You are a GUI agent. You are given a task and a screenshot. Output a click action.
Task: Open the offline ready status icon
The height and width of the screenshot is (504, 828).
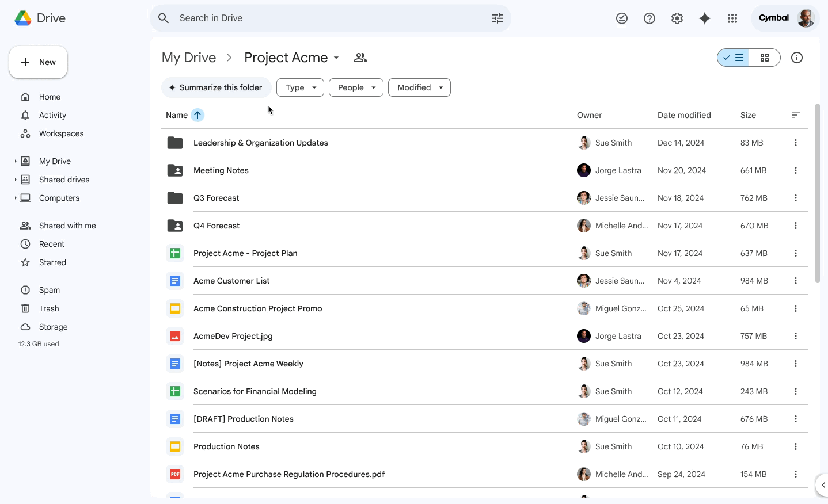tap(621, 18)
